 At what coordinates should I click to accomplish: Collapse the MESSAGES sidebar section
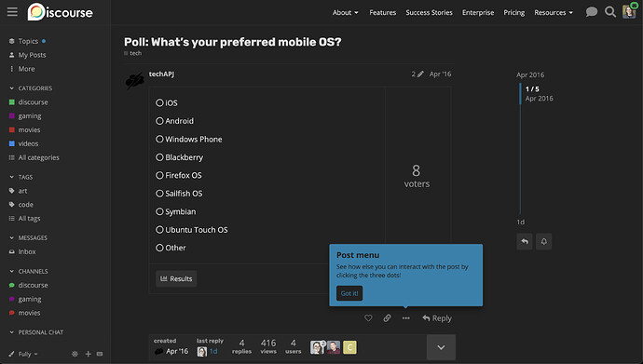pos(28,237)
